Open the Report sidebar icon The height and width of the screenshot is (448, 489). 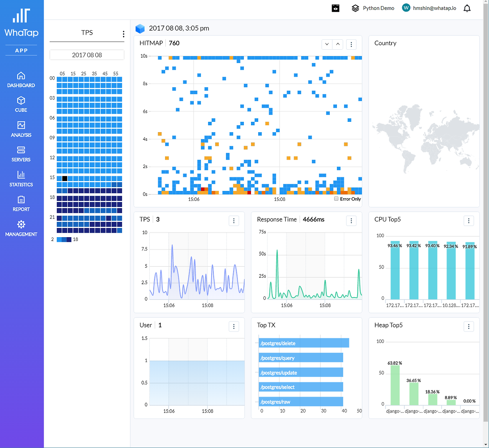[21, 200]
